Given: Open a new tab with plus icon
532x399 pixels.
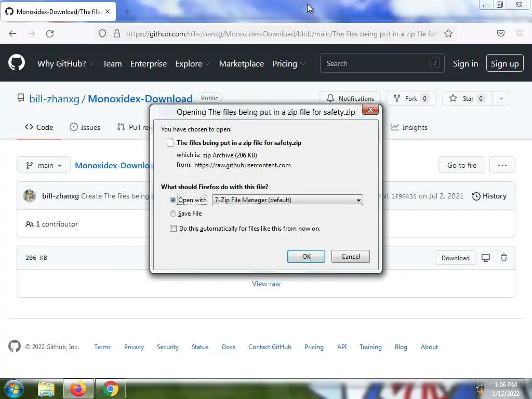Looking at the screenshot, I should [127, 12].
